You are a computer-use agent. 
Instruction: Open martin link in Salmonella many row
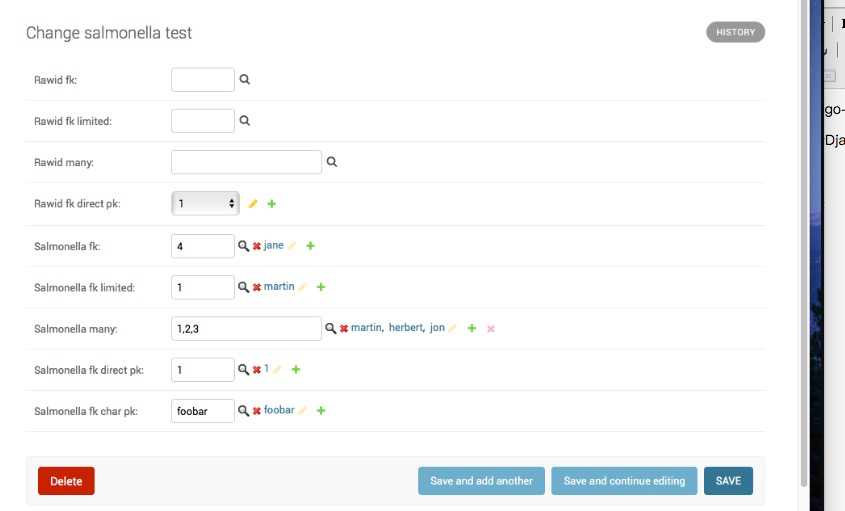click(x=366, y=328)
